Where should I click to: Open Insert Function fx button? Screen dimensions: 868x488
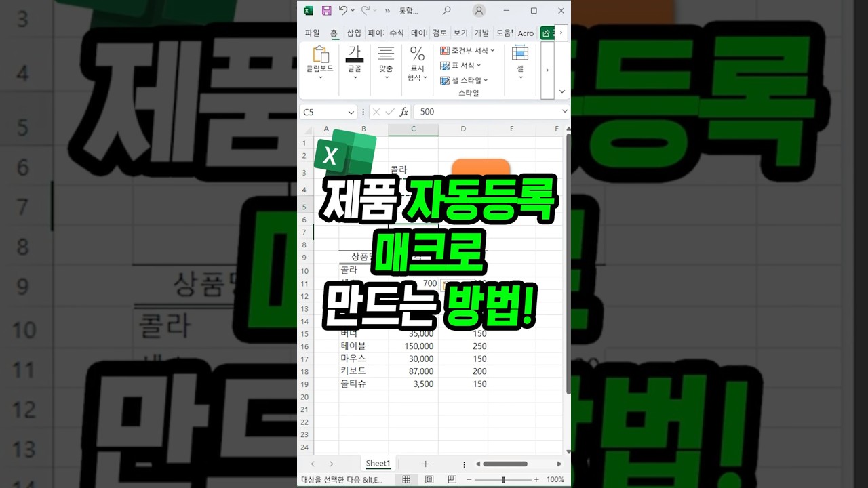tap(404, 112)
